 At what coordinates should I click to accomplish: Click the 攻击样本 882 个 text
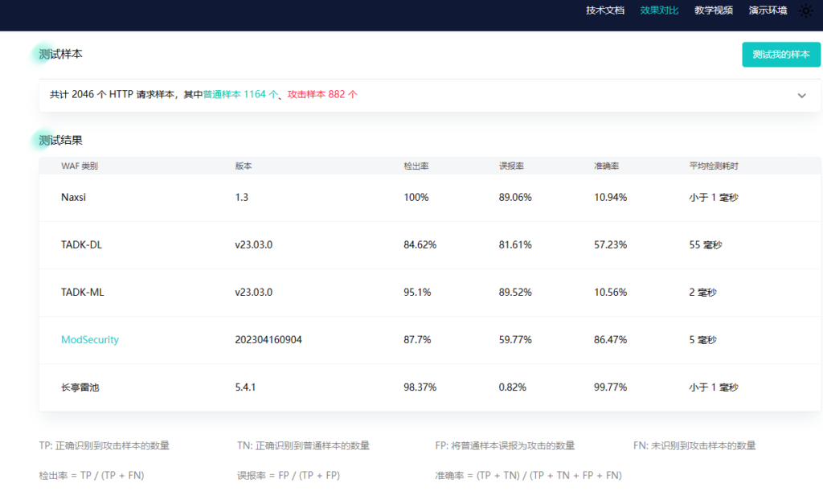tap(322, 95)
